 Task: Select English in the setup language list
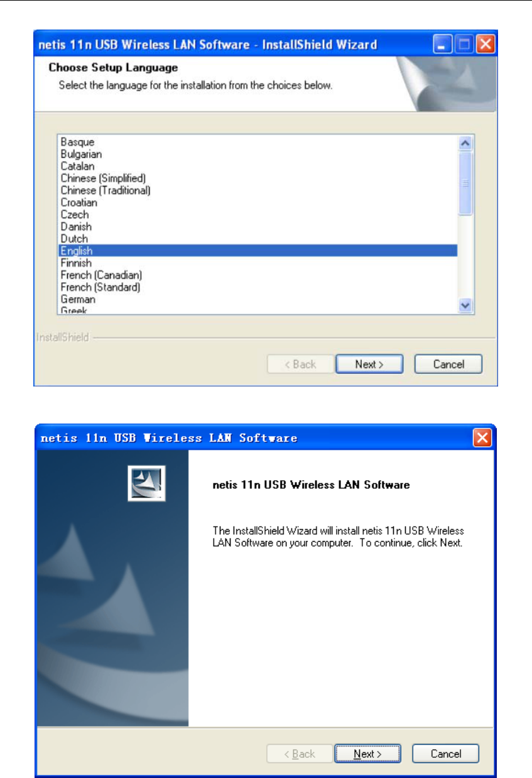(257, 251)
